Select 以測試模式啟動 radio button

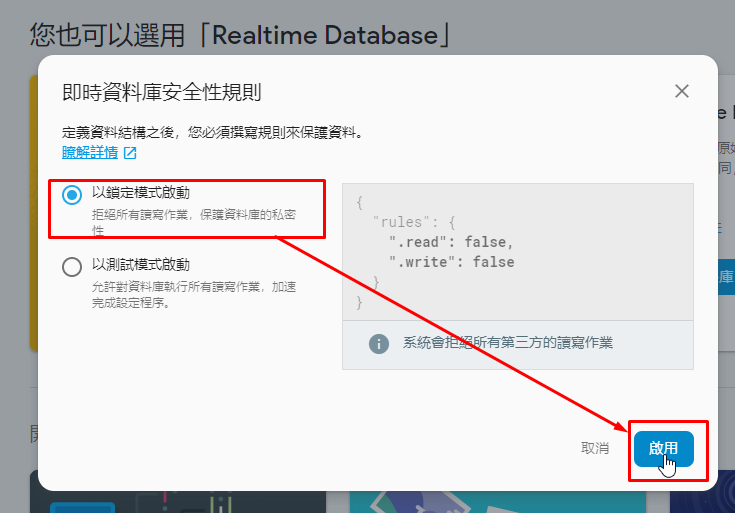(72, 266)
